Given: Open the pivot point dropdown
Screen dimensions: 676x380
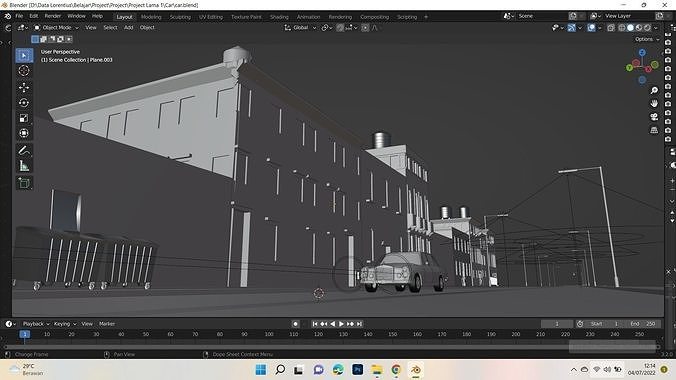Looking at the screenshot, I should [326, 28].
